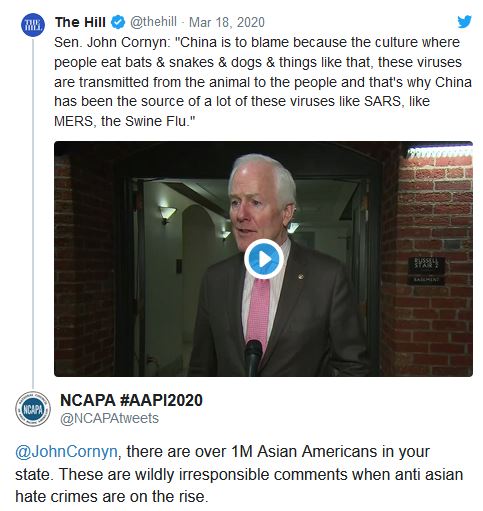Open the NCAPA profile avatar
Screen dimensions: 483x511
[x=33, y=409]
